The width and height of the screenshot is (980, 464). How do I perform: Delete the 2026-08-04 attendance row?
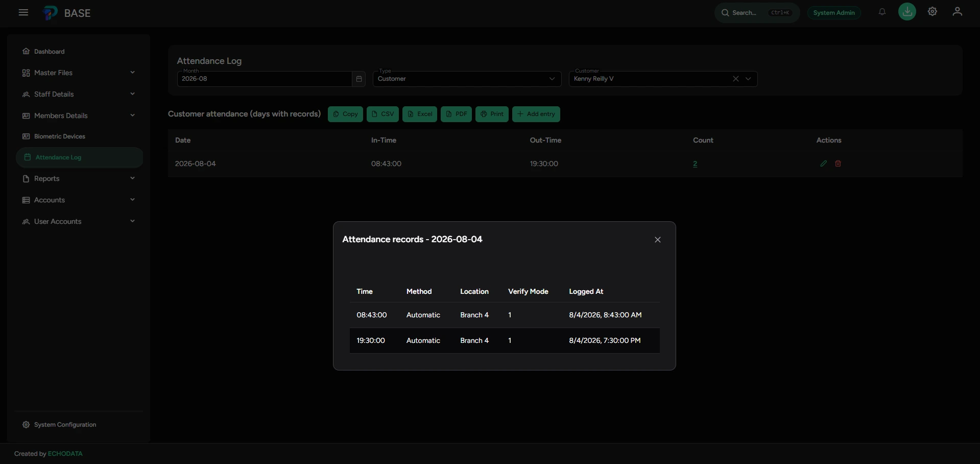(838, 164)
